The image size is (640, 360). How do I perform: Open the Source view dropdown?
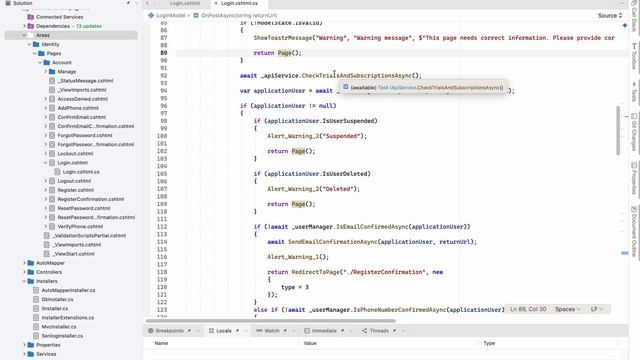pyautogui.click(x=610, y=16)
